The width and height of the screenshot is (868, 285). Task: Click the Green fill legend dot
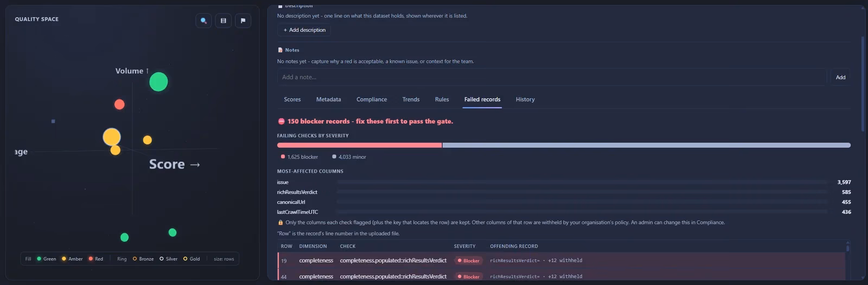point(39,259)
